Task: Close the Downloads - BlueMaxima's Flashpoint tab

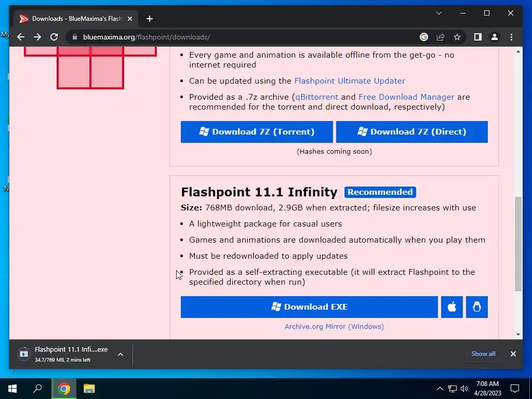Action: click(129, 19)
